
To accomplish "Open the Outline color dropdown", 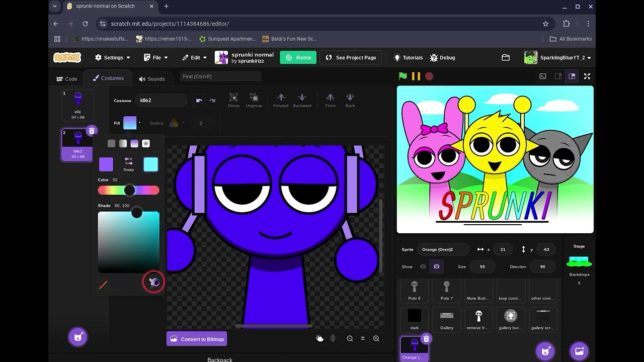I will pos(176,123).
